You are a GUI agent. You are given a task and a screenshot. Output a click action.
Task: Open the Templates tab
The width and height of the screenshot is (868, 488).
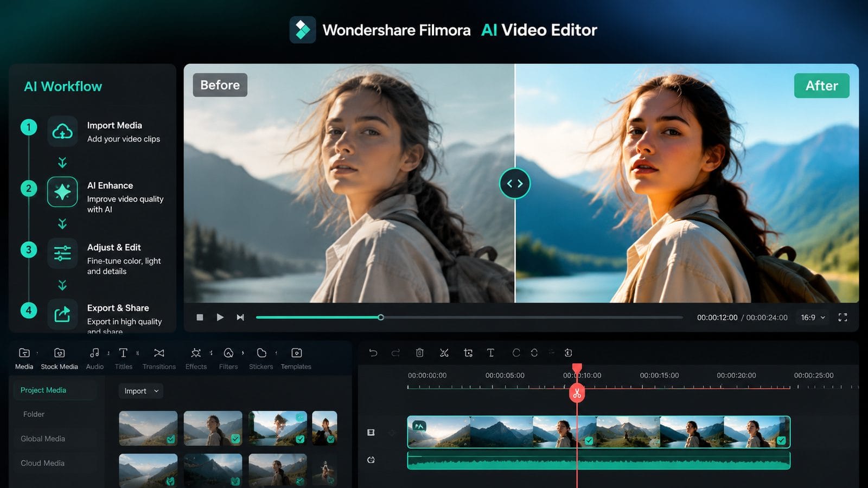(296, 359)
